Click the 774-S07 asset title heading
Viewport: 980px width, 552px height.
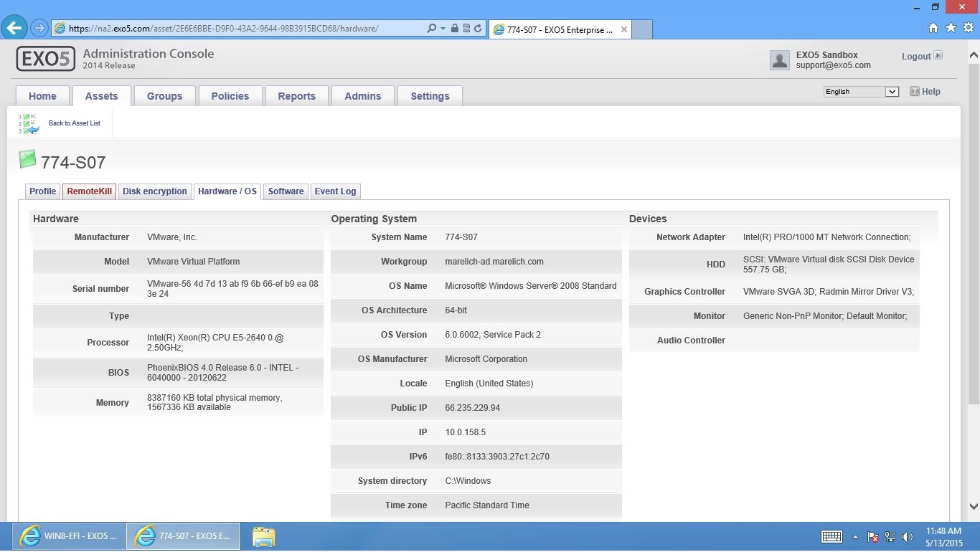point(73,162)
